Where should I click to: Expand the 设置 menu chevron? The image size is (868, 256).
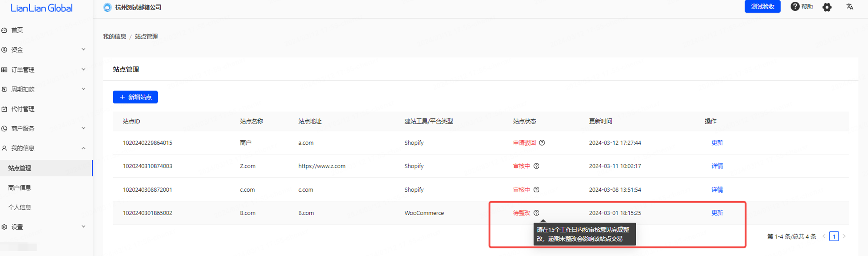[84, 227]
